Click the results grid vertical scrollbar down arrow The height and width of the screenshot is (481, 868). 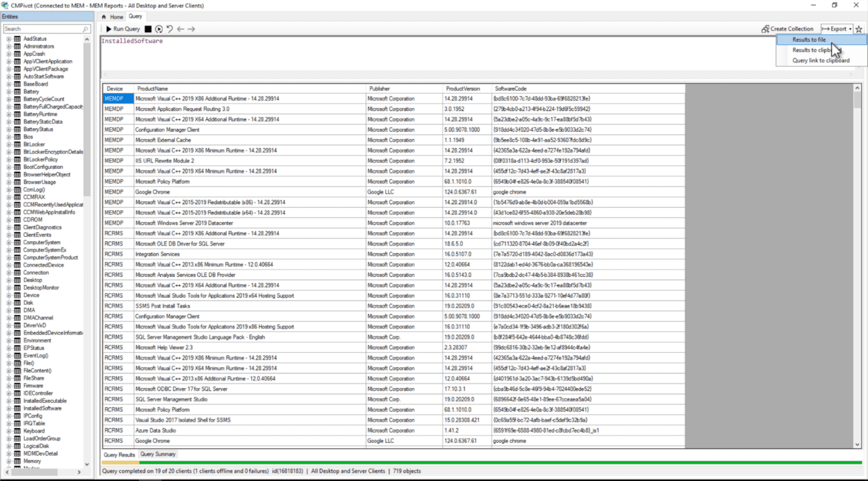pos(857,445)
